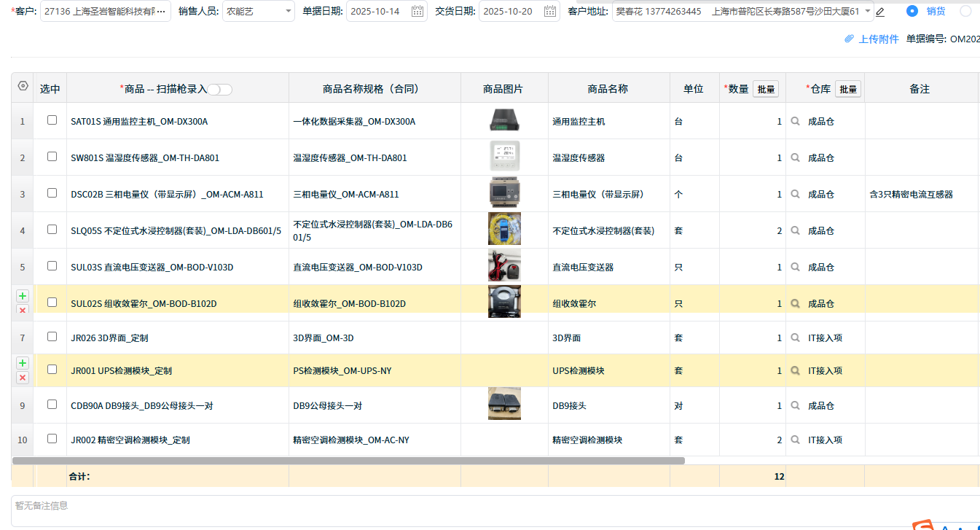
Task: Open calendar icon for document date
Action: [417, 12]
